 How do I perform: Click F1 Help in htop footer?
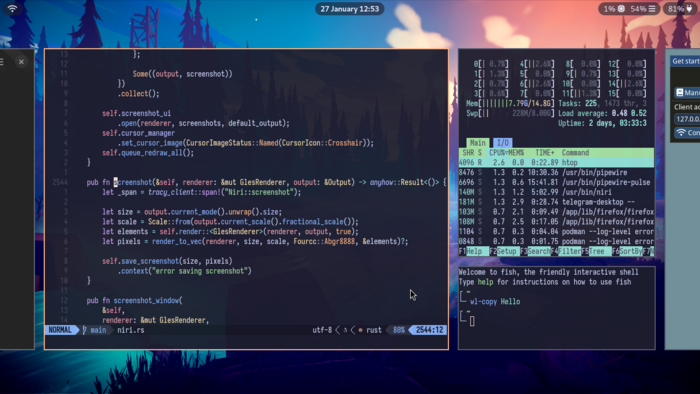pyautogui.click(x=474, y=251)
